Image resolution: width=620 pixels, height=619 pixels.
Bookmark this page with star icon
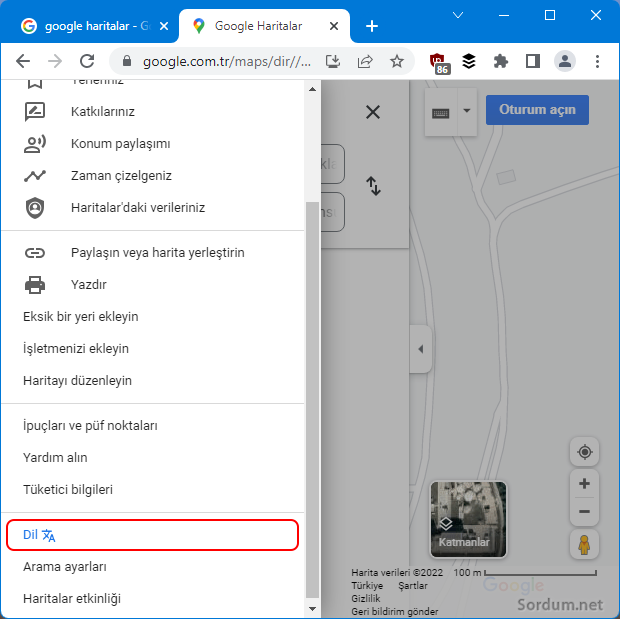pyautogui.click(x=397, y=61)
